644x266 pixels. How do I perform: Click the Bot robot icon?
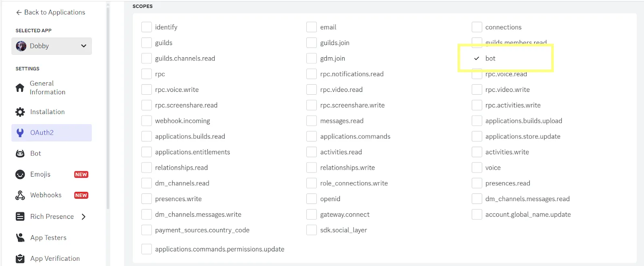(x=20, y=154)
